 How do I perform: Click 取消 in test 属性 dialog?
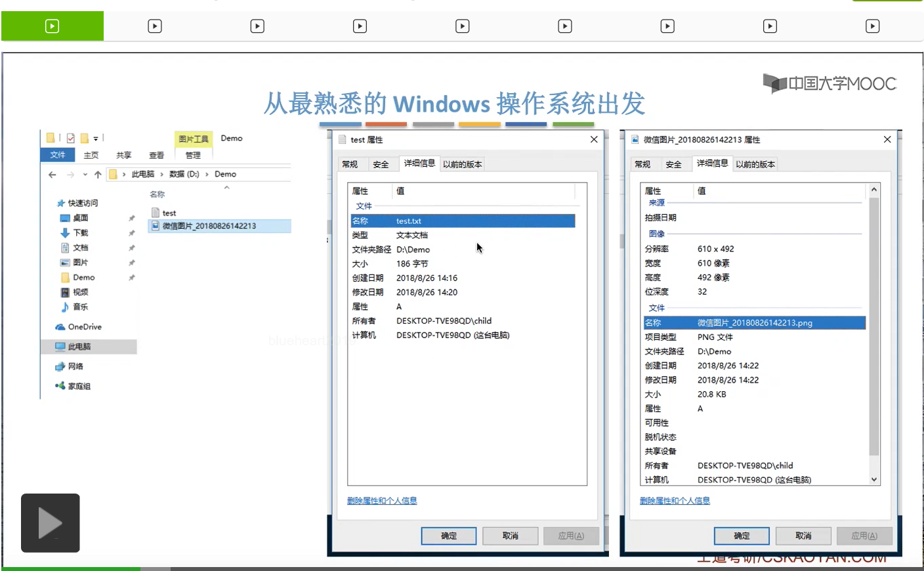tap(511, 536)
